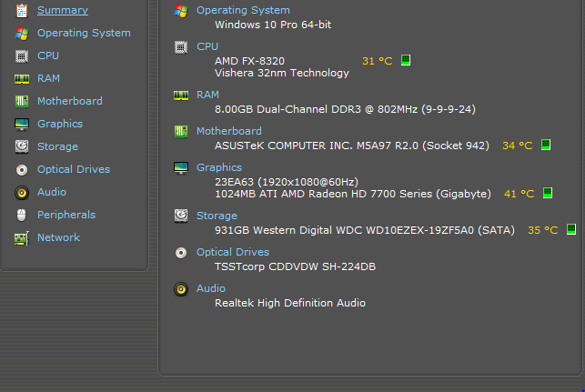Select the Audio speaker icon in the sidebar
Screen dimensions: 585x392
tap(22, 193)
